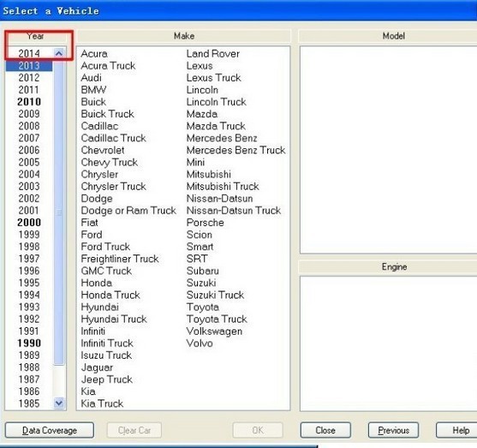Click the Year list scrollbar thumb
The width and height of the screenshot is (477, 448).
coord(59,212)
